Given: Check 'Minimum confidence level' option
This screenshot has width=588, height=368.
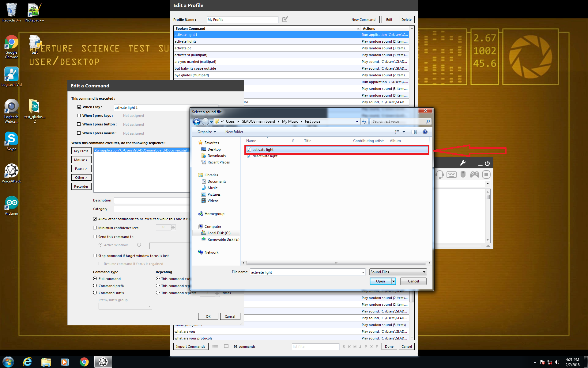Looking at the screenshot, I should (x=95, y=228).
